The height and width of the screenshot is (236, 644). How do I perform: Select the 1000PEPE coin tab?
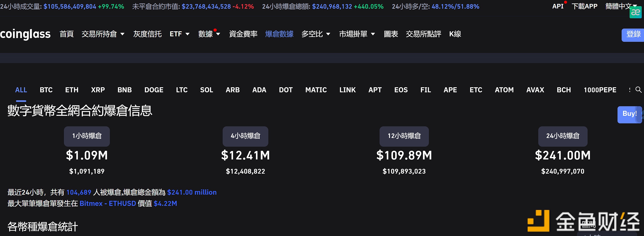click(600, 90)
